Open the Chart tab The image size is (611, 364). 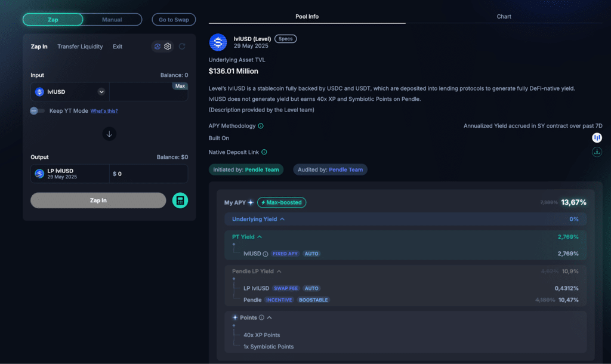504,17
